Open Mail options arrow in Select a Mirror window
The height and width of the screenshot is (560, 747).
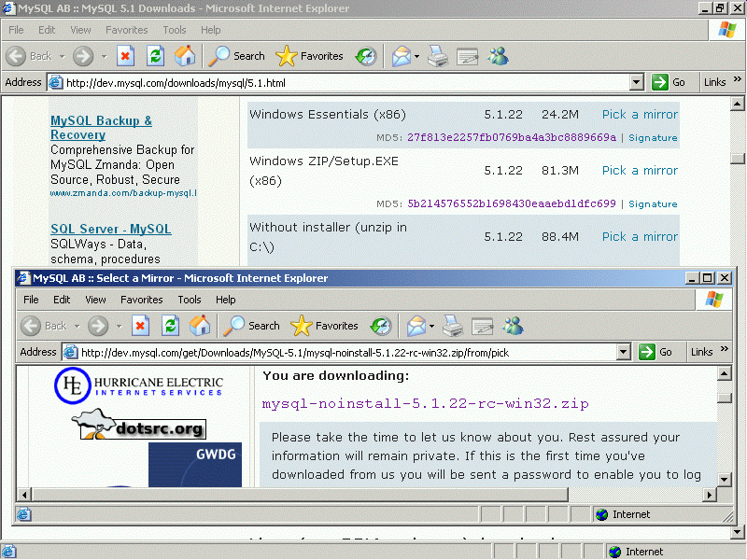[x=431, y=327]
